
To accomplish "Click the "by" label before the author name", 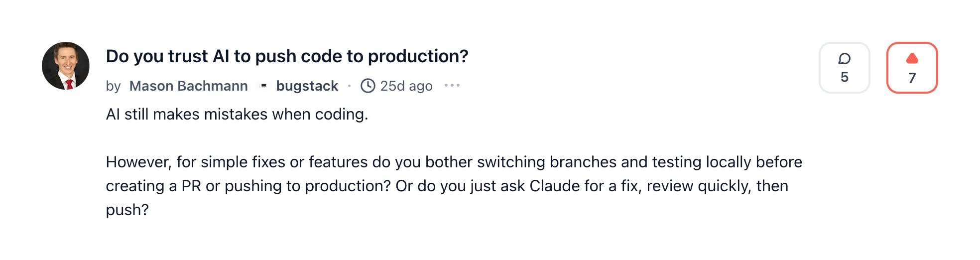I will [113, 86].
